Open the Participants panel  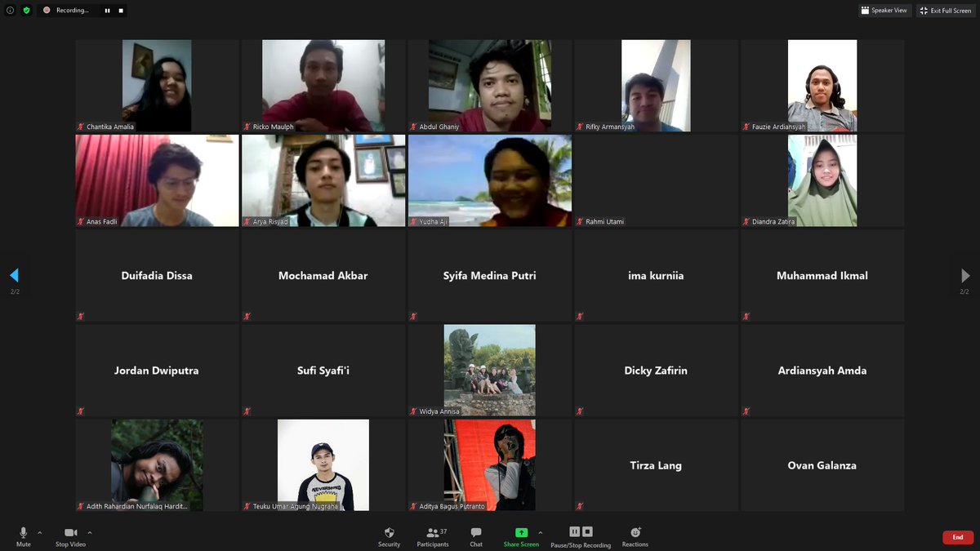(433, 537)
